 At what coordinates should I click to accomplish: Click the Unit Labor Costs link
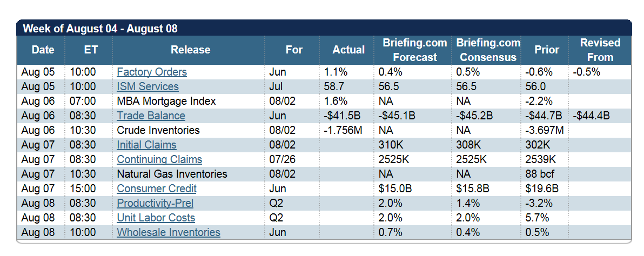(x=156, y=218)
